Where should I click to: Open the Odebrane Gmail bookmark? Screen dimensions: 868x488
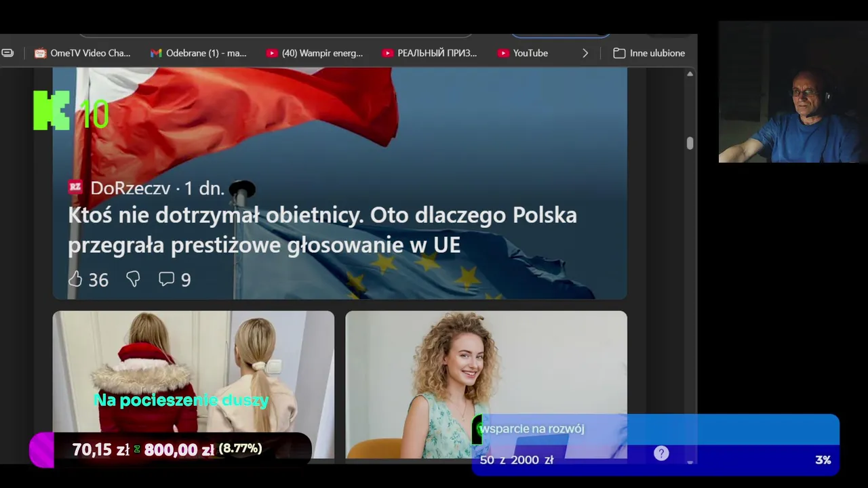click(198, 53)
